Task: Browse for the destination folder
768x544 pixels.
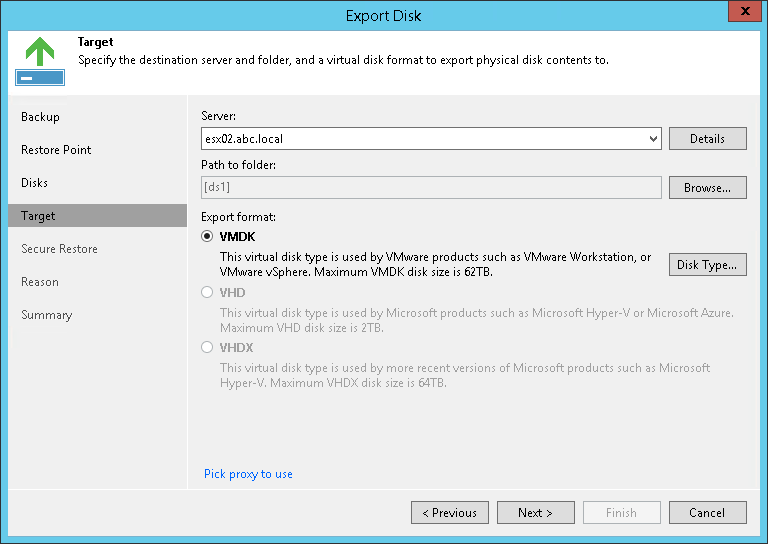Action: tap(707, 187)
